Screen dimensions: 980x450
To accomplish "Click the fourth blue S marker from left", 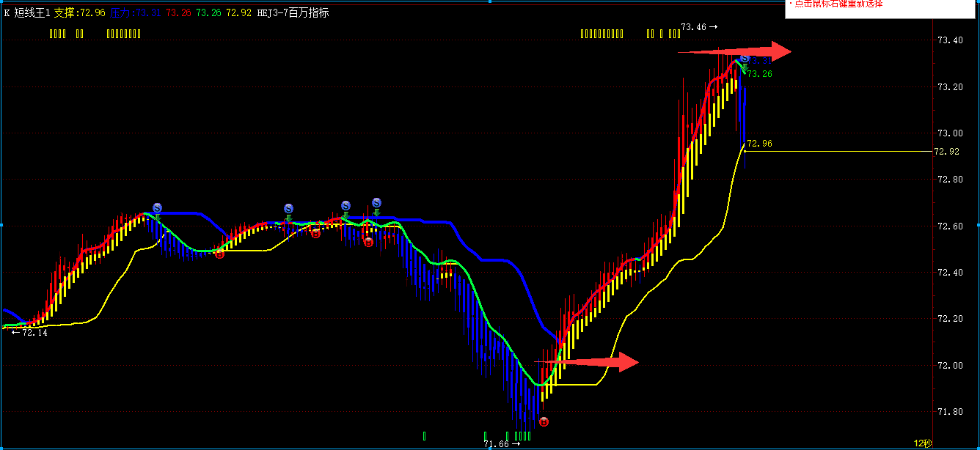I will pyautogui.click(x=376, y=202).
